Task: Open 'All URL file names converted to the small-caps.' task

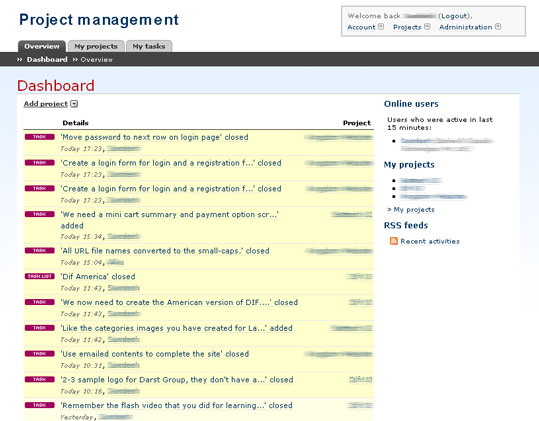Action: (165, 251)
